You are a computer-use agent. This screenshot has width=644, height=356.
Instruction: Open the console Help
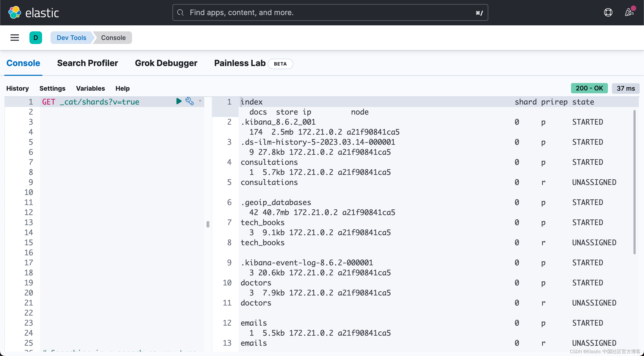pyautogui.click(x=122, y=88)
